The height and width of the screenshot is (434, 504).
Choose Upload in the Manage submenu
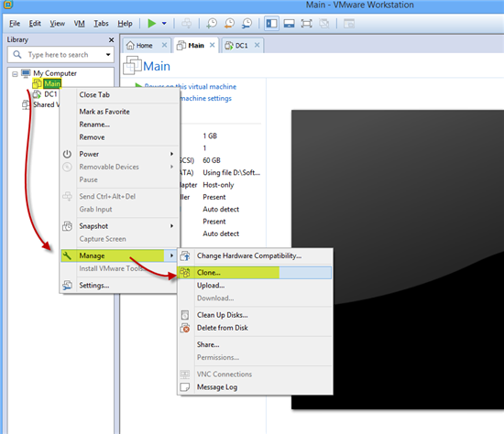click(x=255, y=286)
